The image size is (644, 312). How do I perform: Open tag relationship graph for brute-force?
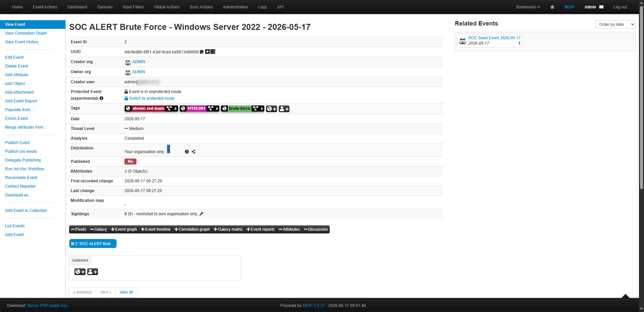coord(256,108)
